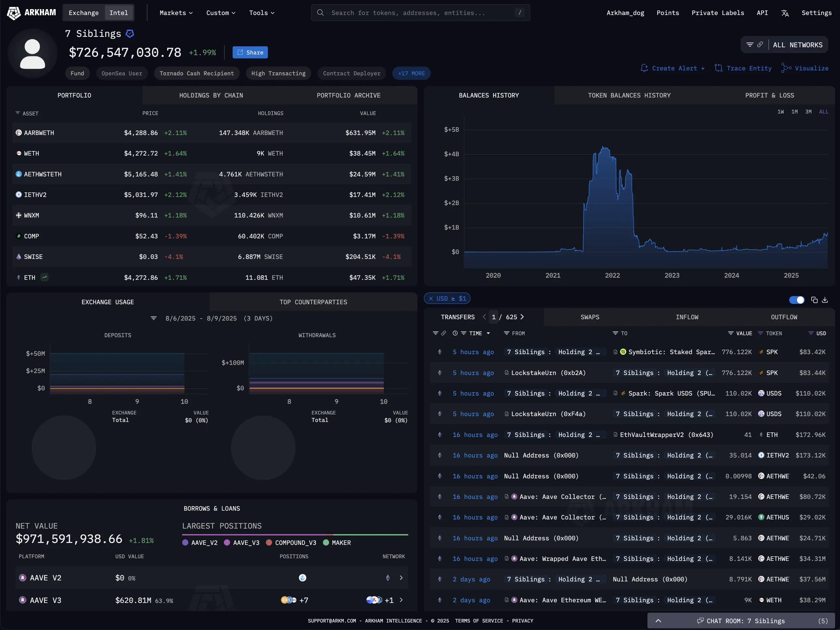Click the AAVE_V3 legend color dot
Screen dimensions: 840x630
click(x=227, y=543)
